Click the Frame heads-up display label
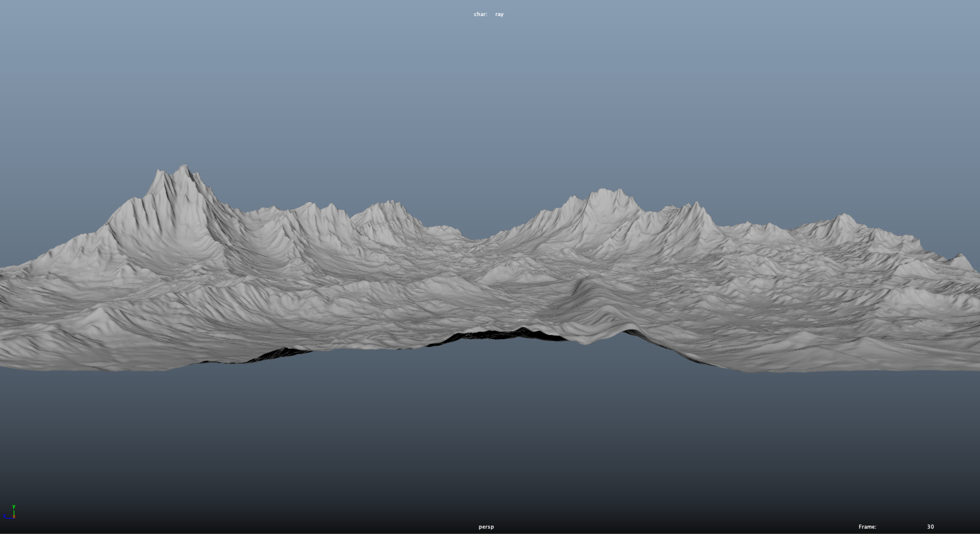 [x=868, y=527]
